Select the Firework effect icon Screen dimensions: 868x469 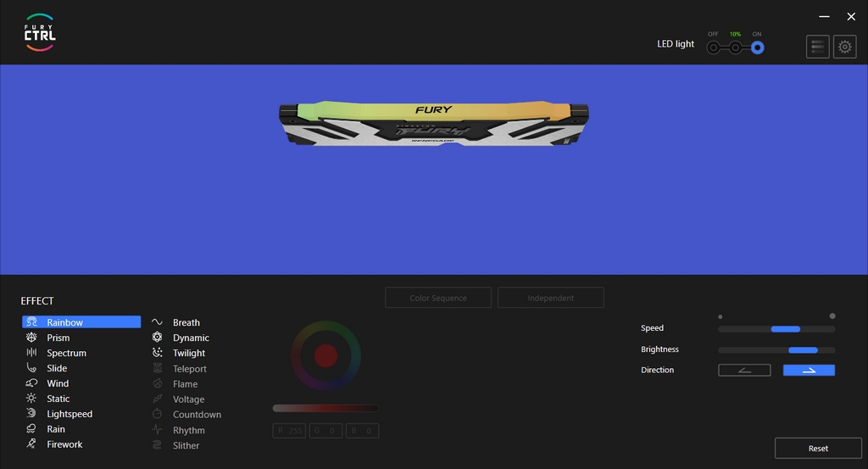point(31,444)
